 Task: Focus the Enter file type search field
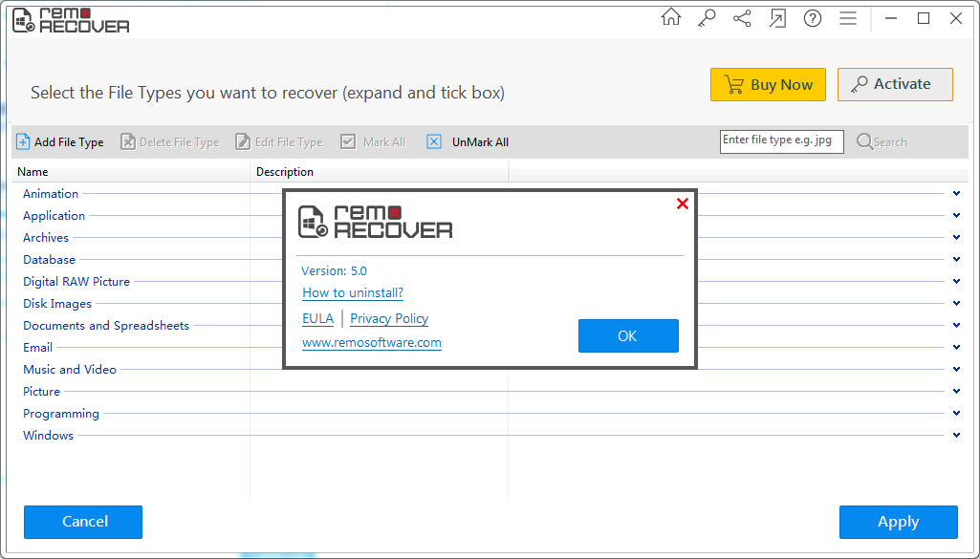782,141
